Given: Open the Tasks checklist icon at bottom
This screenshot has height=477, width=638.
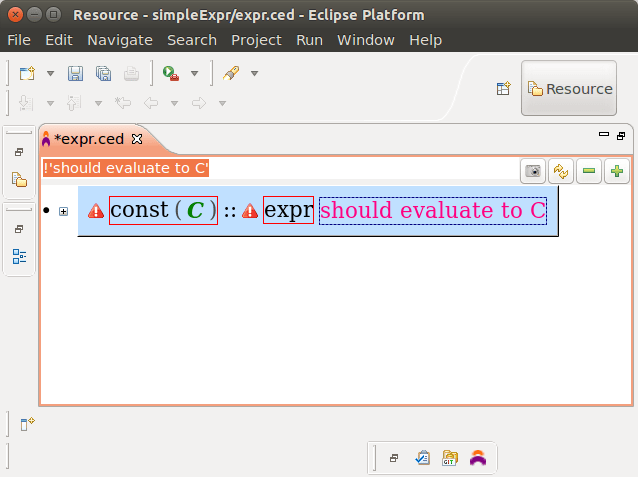Looking at the screenshot, I should click(422, 458).
